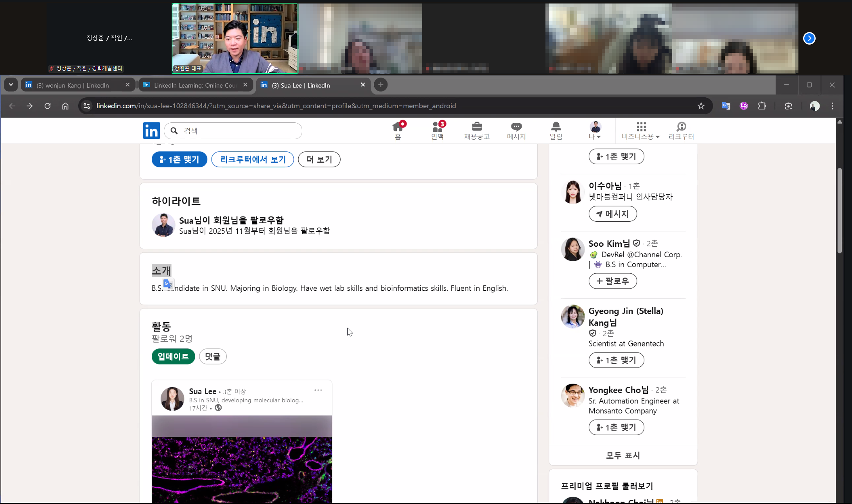Bookmark page with the star icon
852x504 pixels.
[701, 106]
